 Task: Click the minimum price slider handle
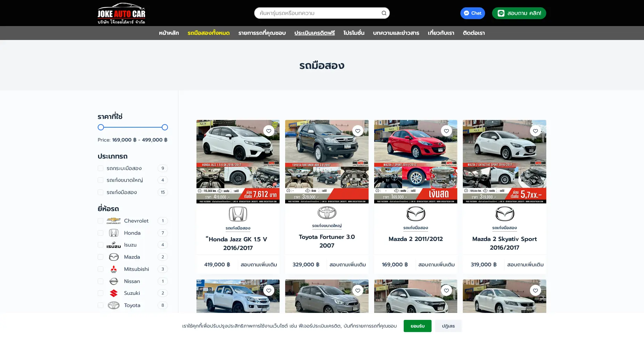101,127
